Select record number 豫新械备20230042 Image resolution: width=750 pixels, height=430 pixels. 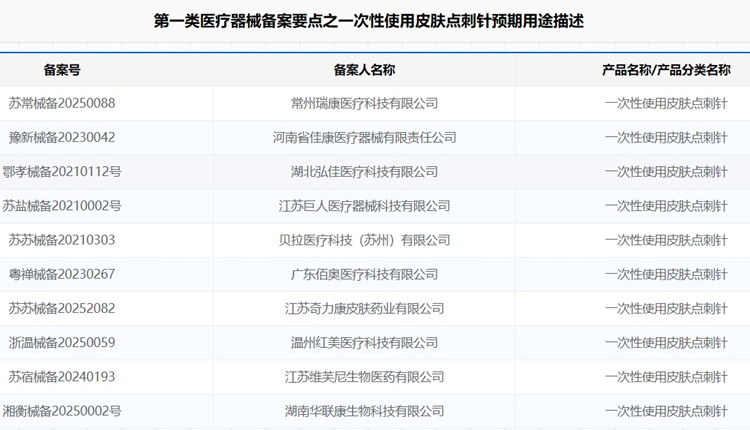tap(62, 137)
